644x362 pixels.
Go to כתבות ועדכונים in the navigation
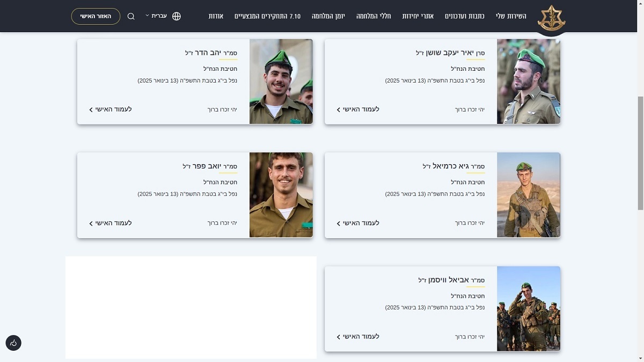(464, 16)
